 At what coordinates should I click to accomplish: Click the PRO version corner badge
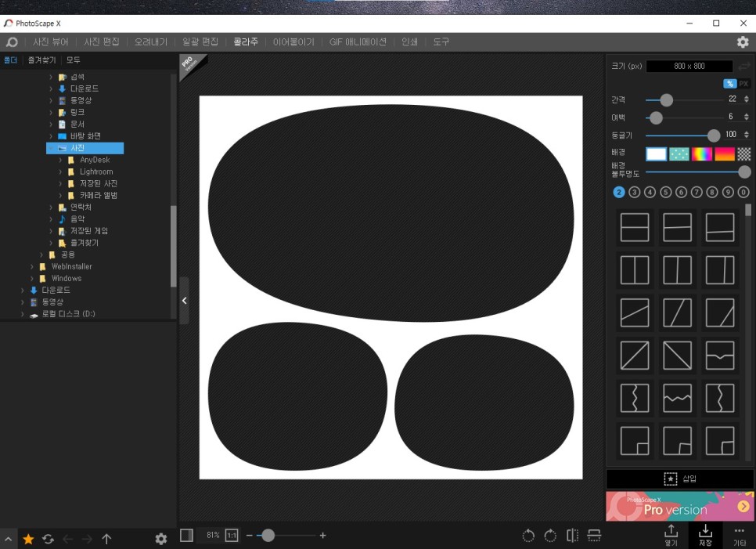click(x=191, y=65)
